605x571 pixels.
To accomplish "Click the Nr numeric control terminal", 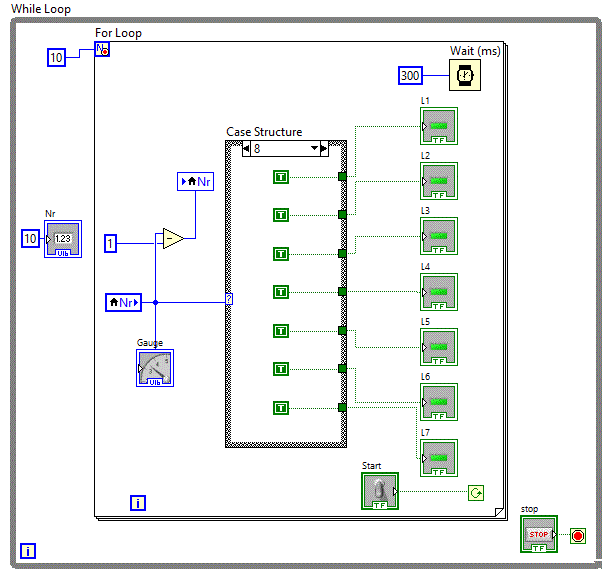I will click(63, 239).
